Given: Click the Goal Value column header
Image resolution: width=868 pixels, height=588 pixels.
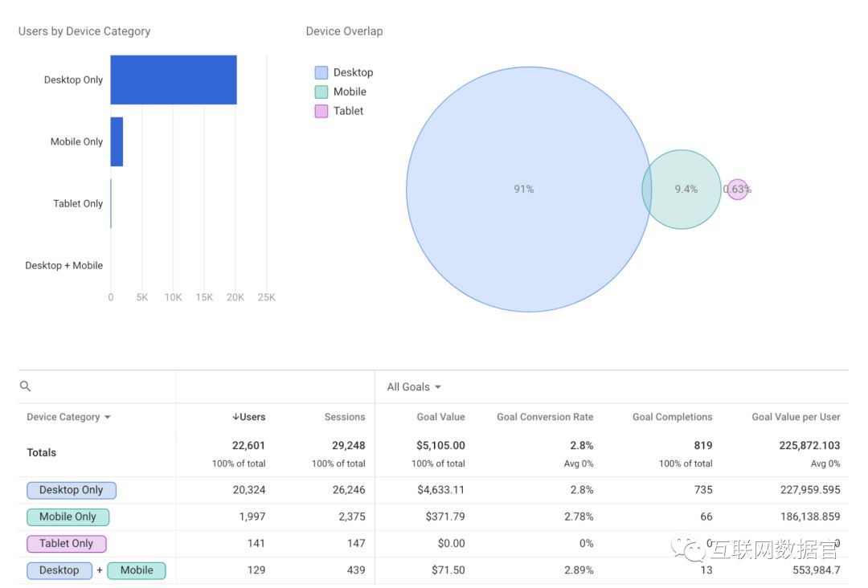Looking at the screenshot, I should [x=440, y=417].
